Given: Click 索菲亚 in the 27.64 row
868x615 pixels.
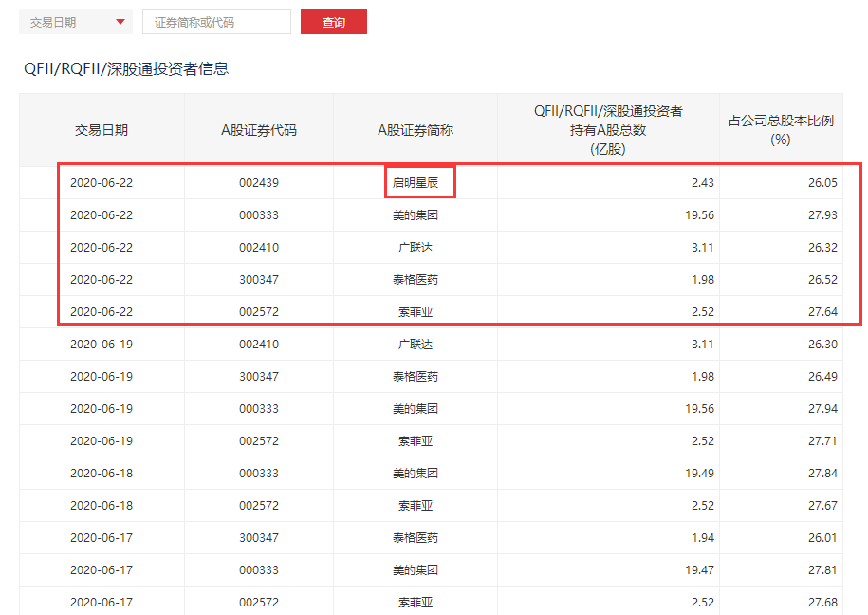Looking at the screenshot, I should (x=416, y=312).
